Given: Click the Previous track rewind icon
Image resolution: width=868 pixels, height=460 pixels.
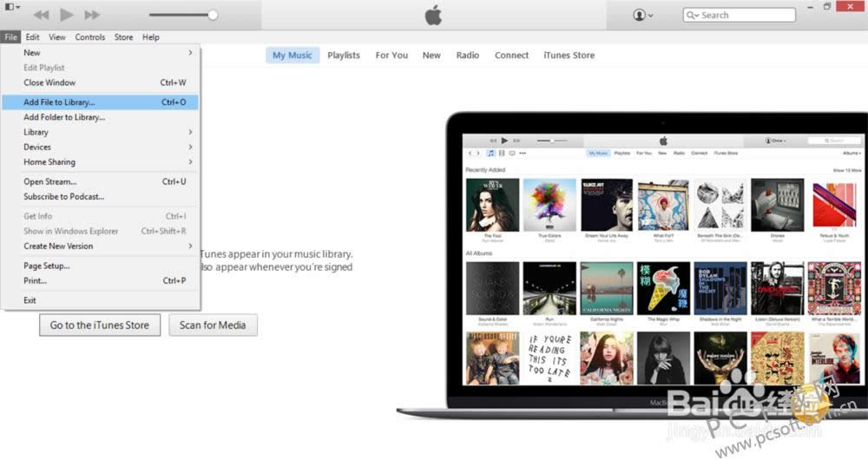Looking at the screenshot, I should point(41,15).
